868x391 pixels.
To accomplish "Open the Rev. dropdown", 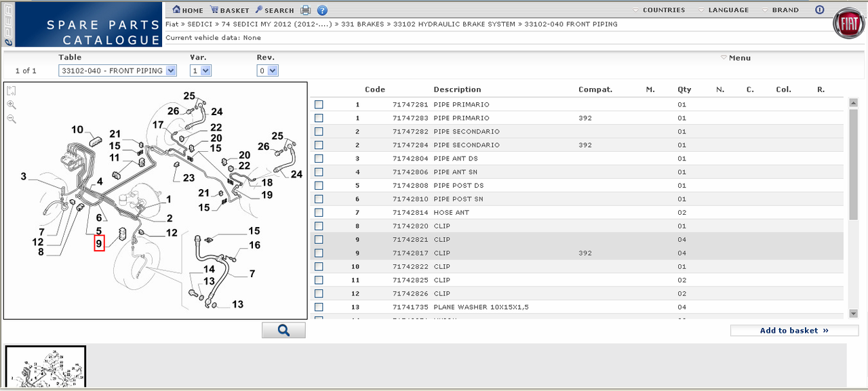I will tap(267, 70).
